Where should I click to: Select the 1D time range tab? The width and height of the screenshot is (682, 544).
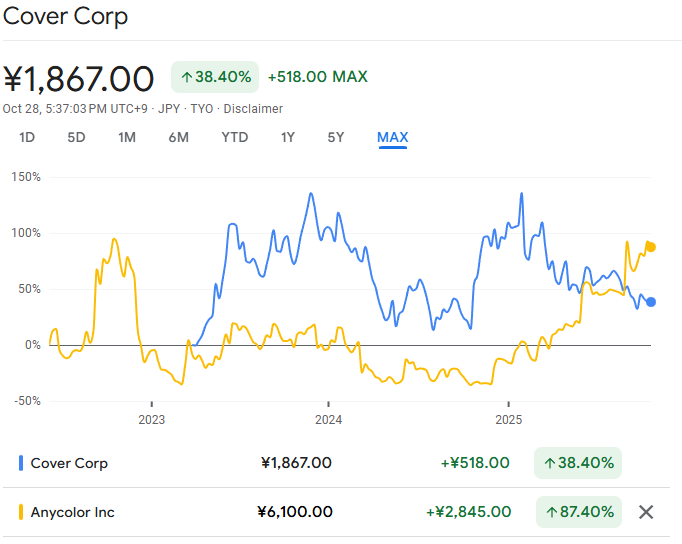(27, 137)
